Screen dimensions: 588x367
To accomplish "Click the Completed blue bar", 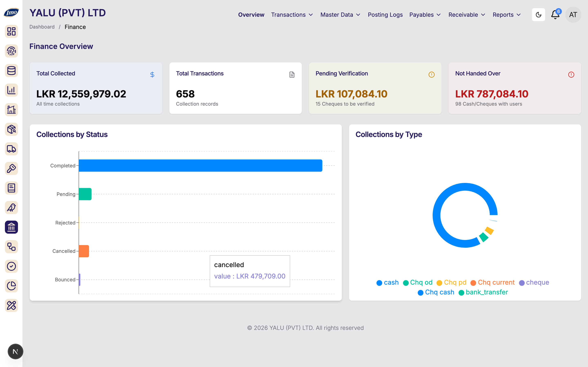I will (200, 166).
